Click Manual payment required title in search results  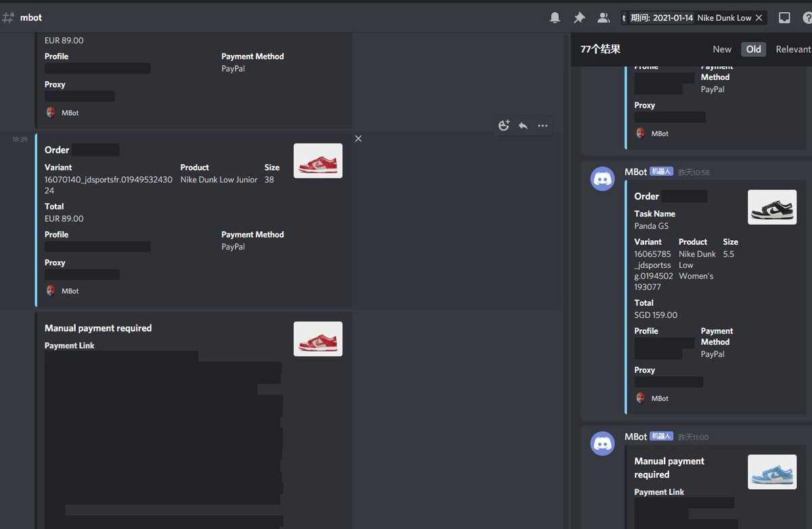click(x=669, y=468)
